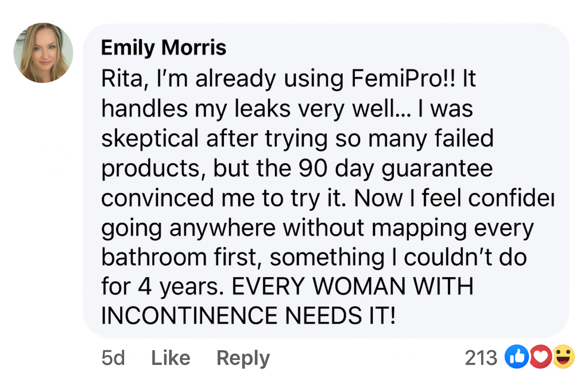
Task: Open Emily Morris's profile picture
Action: pyautogui.click(x=43, y=53)
